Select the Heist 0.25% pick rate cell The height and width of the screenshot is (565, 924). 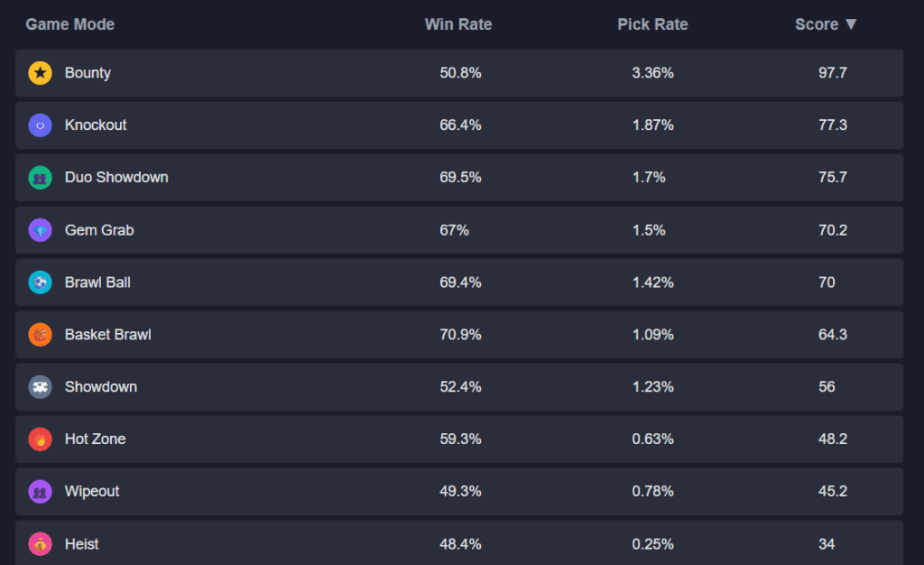[652, 544]
